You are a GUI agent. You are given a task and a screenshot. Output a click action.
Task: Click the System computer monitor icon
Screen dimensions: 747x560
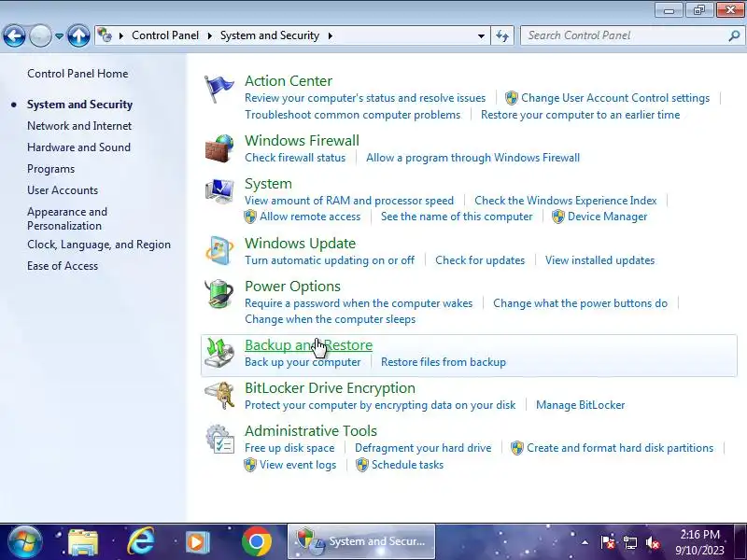pyautogui.click(x=219, y=191)
